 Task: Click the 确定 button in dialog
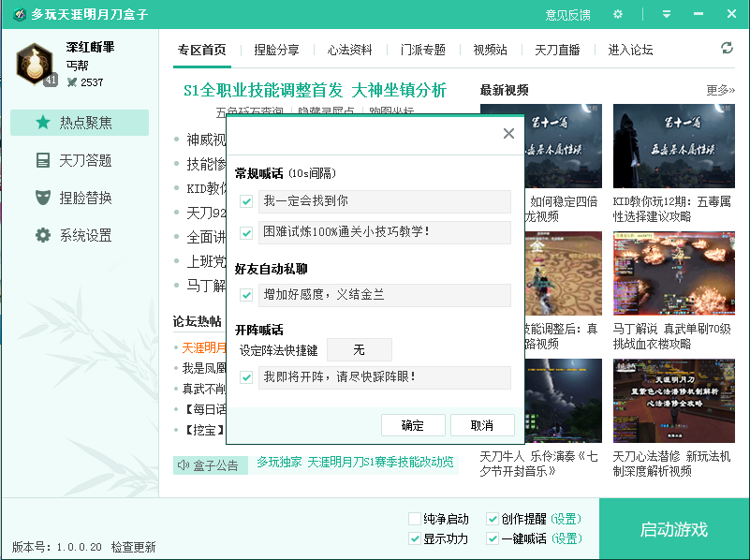[413, 425]
